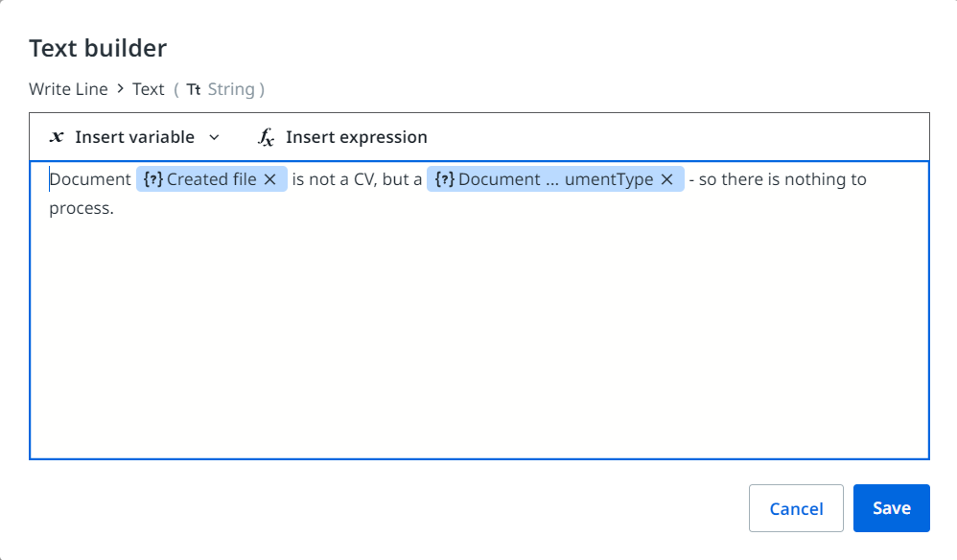The image size is (957, 560).
Task: Click the breadcrumb chevron after Write Line
Action: tap(121, 89)
